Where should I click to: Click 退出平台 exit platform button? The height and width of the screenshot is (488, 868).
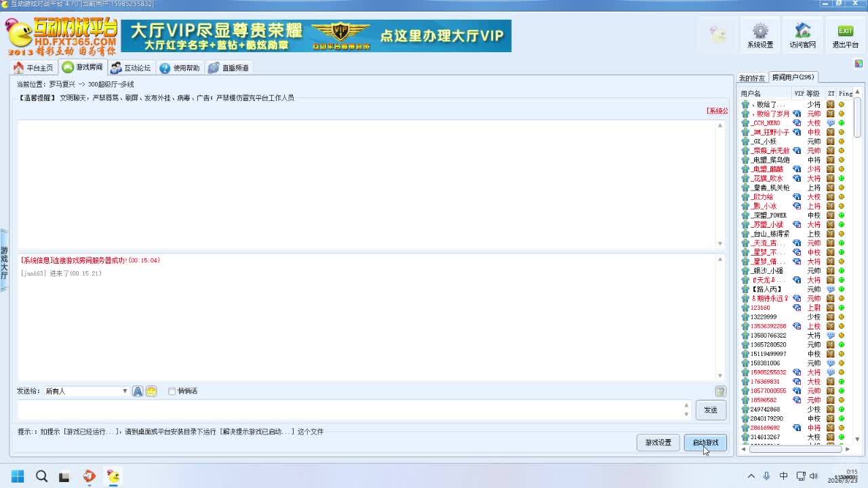tap(845, 35)
